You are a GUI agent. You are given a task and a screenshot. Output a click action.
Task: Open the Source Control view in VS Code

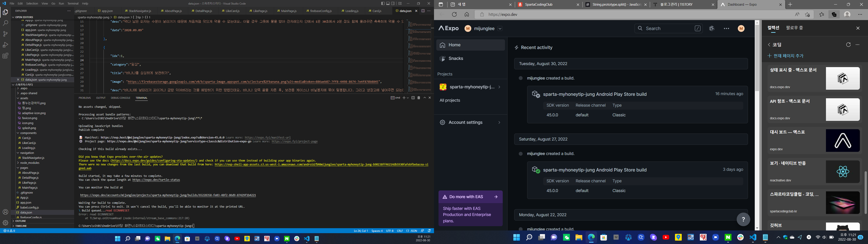coord(5,34)
